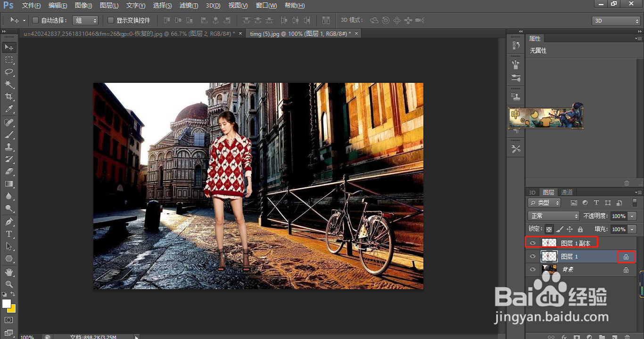Switch to the 通道 tab
This screenshot has width=644, height=339.
click(x=567, y=193)
